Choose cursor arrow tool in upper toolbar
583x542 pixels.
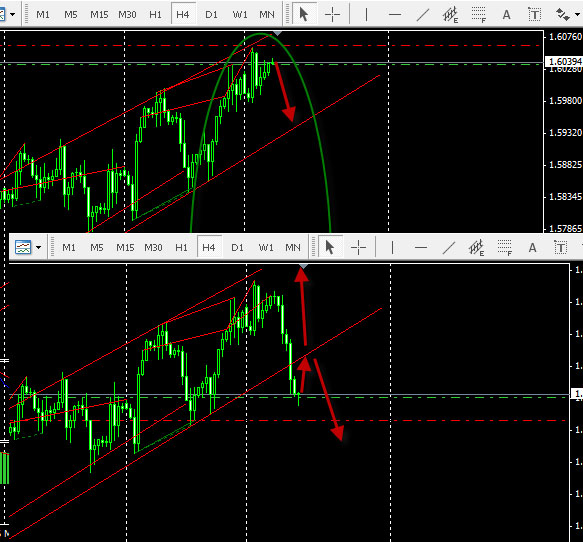tap(304, 14)
